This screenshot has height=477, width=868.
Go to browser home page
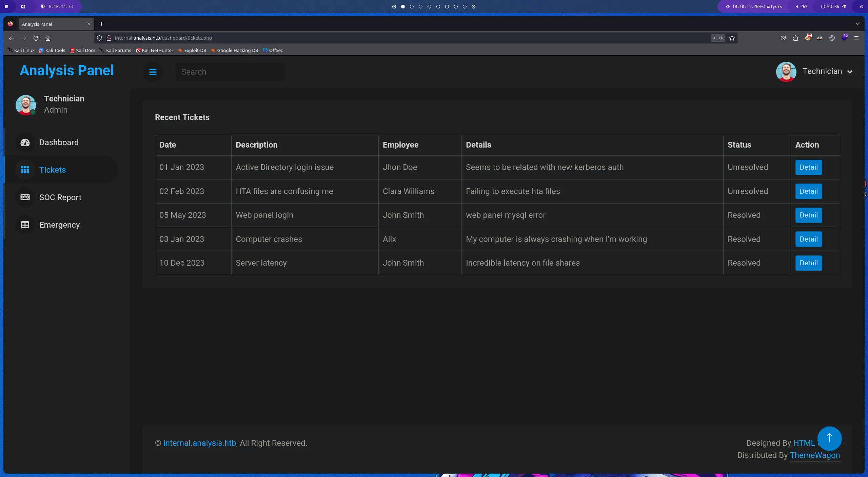point(48,38)
